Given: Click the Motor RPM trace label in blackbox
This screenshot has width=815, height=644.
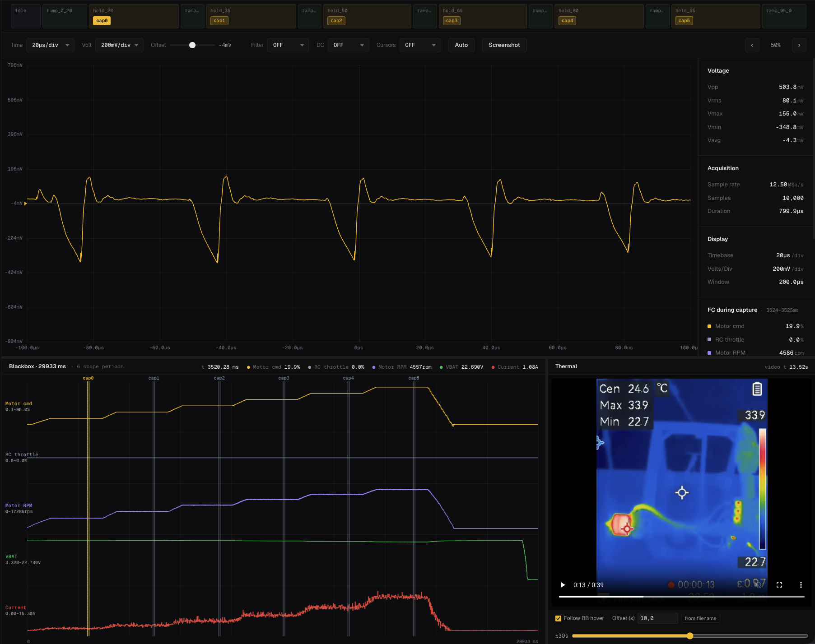Looking at the screenshot, I should (x=19, y=506).
